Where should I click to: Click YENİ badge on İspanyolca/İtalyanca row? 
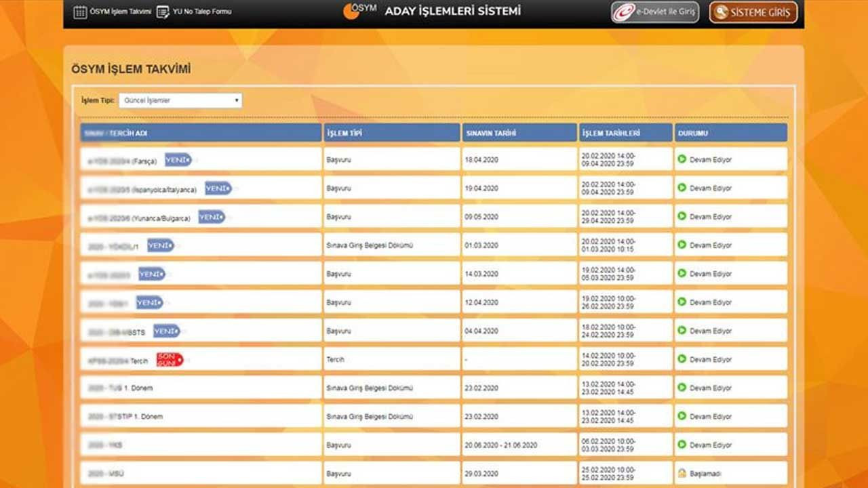[218, 188]
